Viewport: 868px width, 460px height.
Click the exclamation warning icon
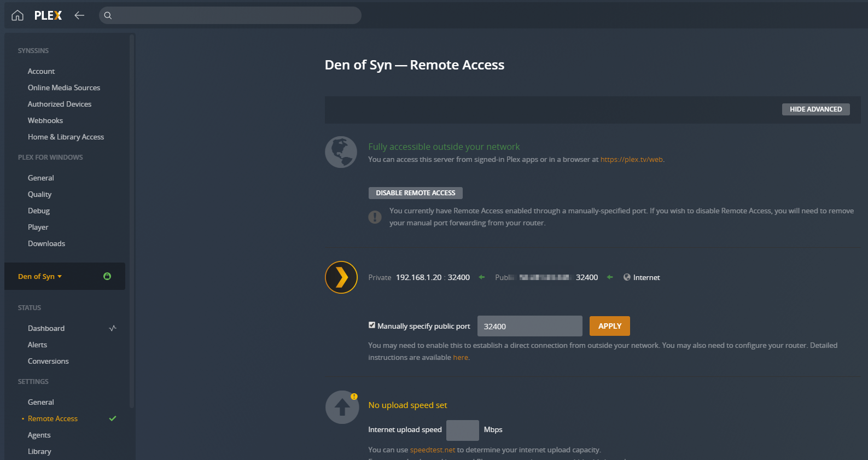(x=375, y=217)
